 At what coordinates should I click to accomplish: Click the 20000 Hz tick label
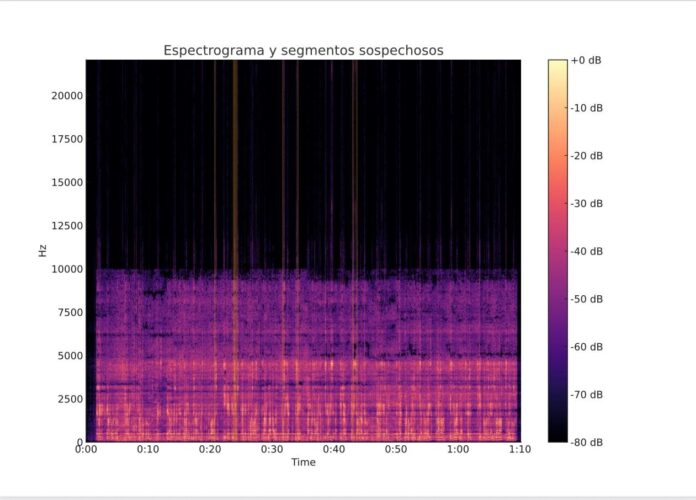coord(64,96)
